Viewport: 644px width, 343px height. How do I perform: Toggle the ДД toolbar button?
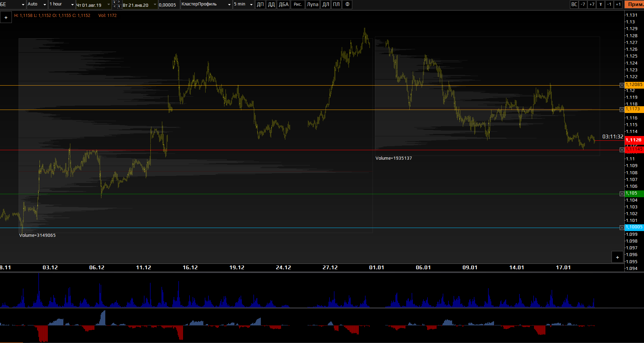tap(271, 4)
